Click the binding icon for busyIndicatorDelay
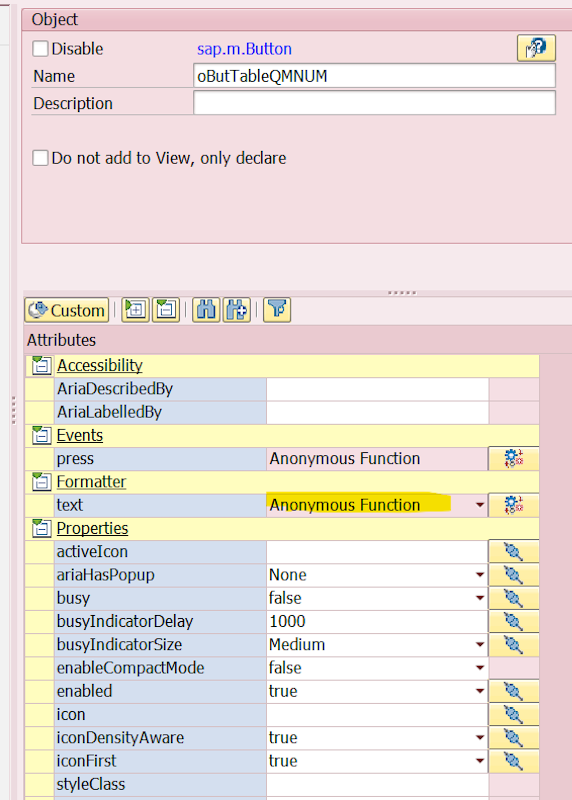 click(x=513, y=621)
